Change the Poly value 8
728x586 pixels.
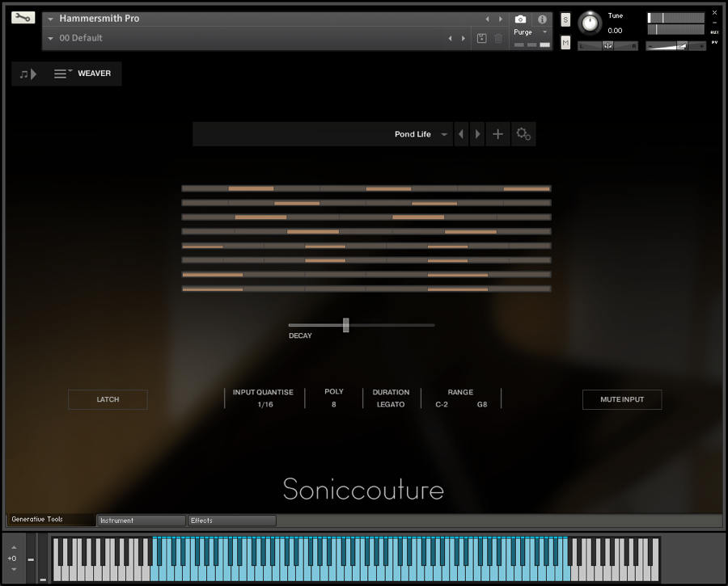334,405
